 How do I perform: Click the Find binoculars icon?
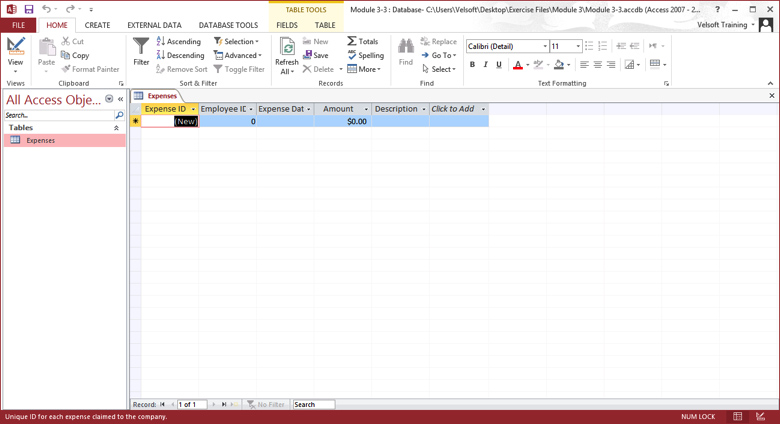coord(405,47)
